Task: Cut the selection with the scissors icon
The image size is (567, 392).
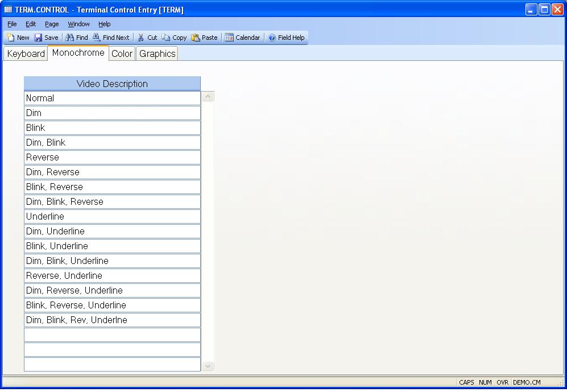Action: 141,38
